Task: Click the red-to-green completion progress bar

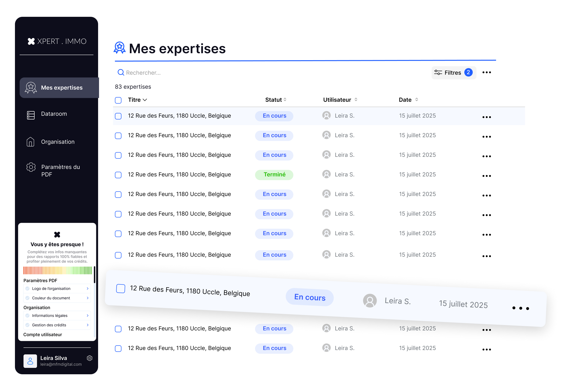Action: (x=57, y=270)
